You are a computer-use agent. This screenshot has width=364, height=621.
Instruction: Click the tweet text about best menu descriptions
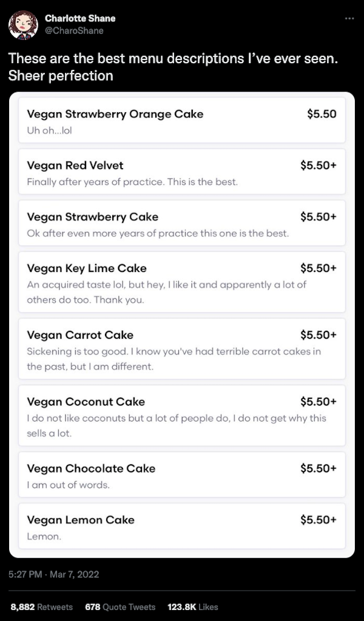[x=173, y=67]
